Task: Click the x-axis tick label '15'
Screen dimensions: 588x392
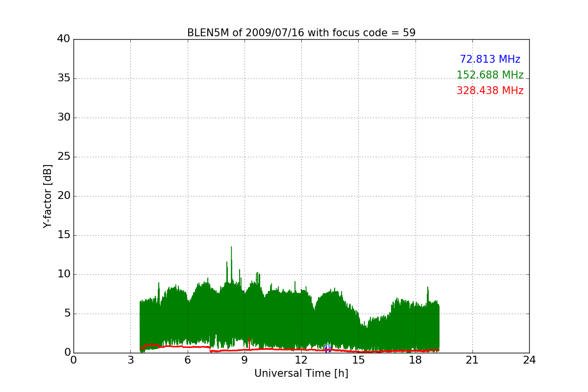Action: tap(358, 360)
